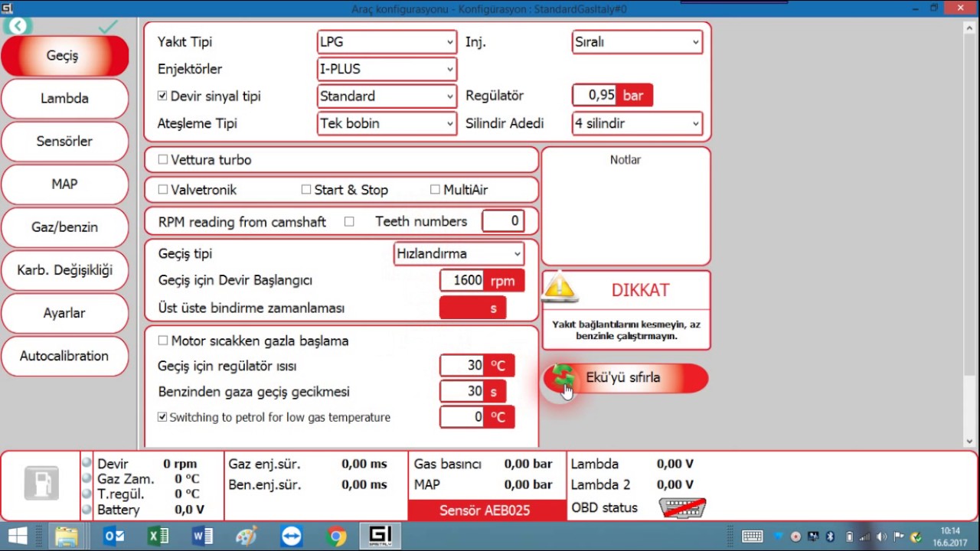Click the yellow warning triangle icon
Screen dimensions: 980x551
click(560, 288)
